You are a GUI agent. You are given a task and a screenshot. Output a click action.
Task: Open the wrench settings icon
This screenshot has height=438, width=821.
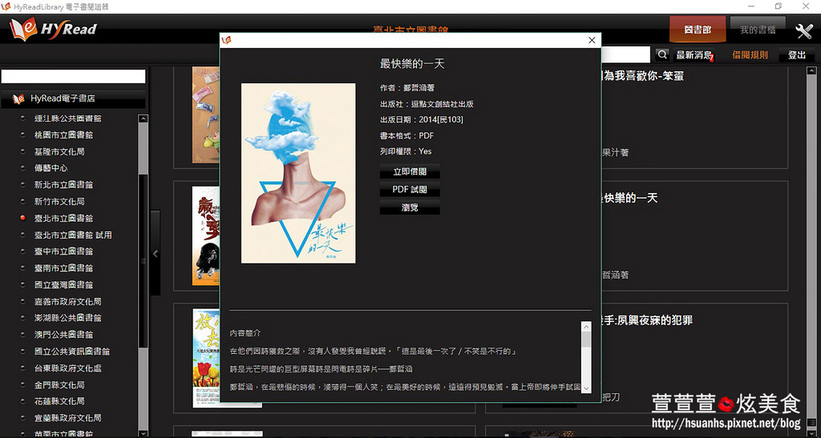pos(803,30)
